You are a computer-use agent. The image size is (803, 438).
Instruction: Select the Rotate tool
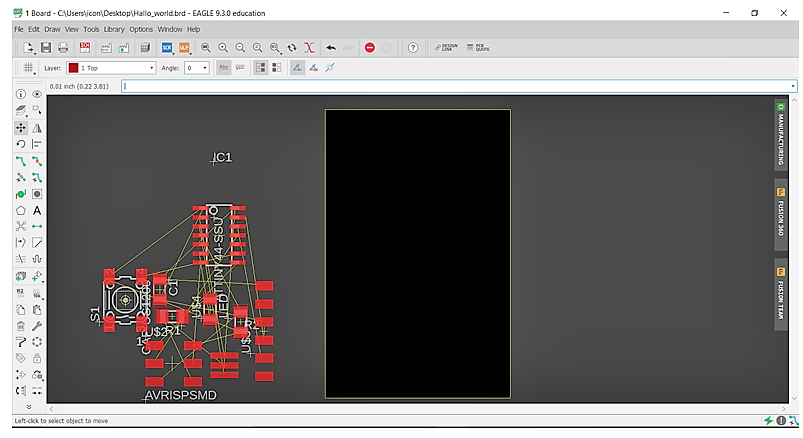coord(20,144)
